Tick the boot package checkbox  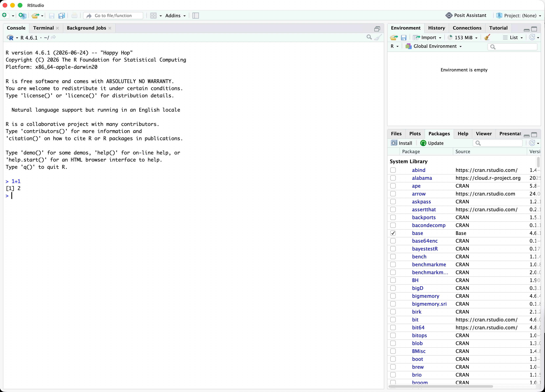point(393,359)
